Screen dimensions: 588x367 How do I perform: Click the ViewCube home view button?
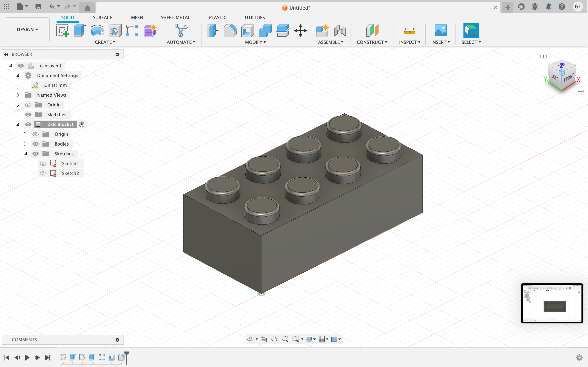543,55
